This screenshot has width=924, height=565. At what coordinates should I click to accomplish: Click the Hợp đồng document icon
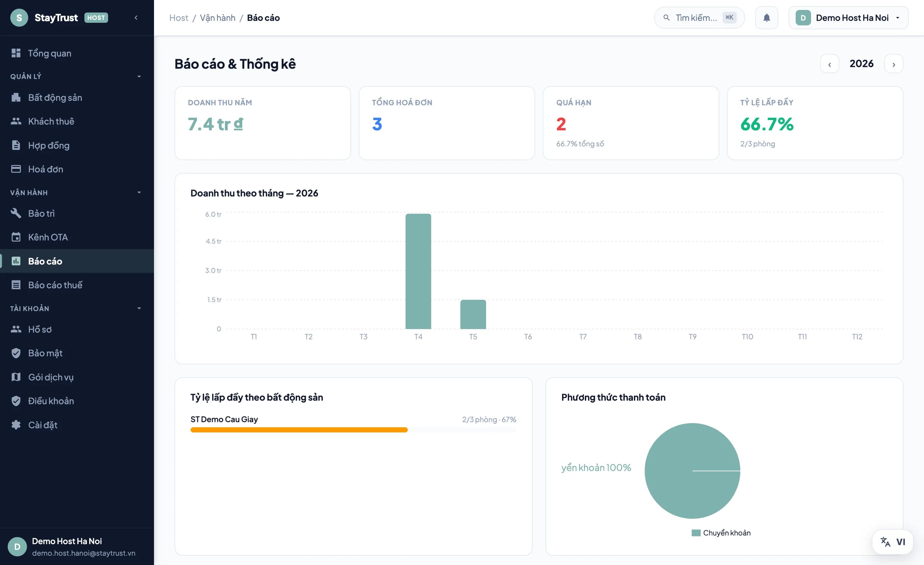click(x=16, y=145)
